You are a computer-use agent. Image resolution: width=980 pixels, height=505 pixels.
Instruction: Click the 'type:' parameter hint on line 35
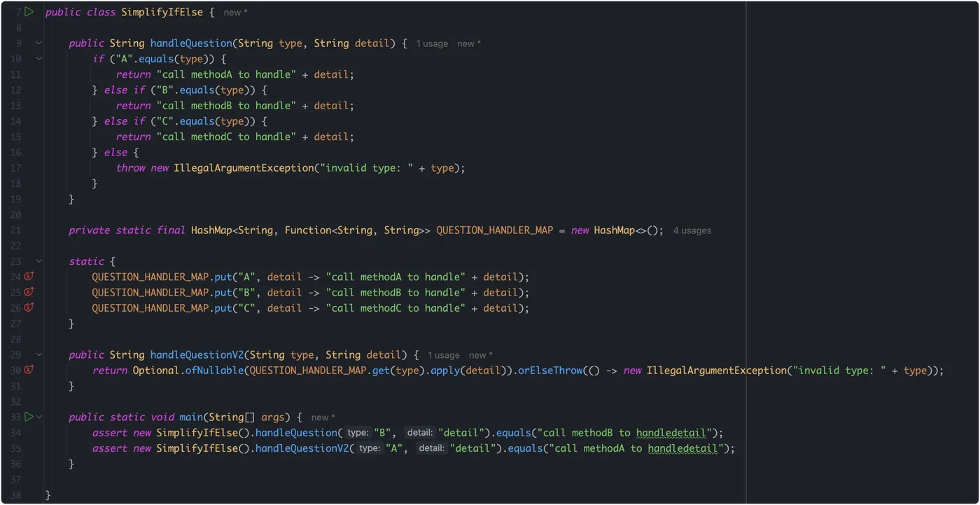point(370,448)
